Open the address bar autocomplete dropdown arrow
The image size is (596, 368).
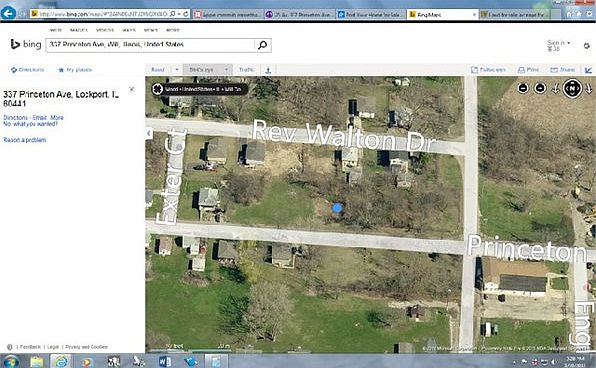click(179, 14)
